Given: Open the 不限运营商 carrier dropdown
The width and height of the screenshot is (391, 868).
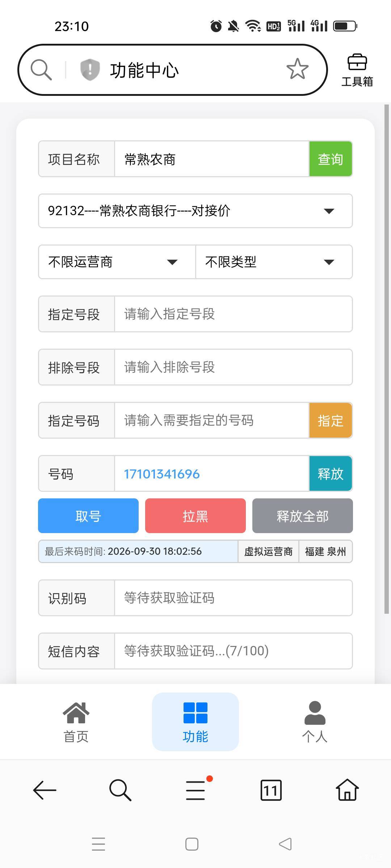Looking at the screenshot, I should point(117,262).
